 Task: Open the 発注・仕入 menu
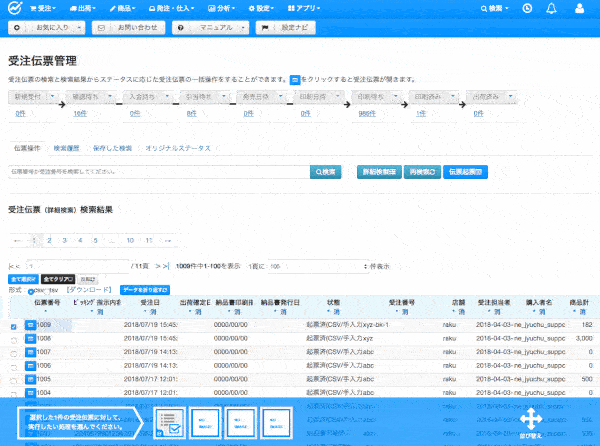(x=171, y=8)
